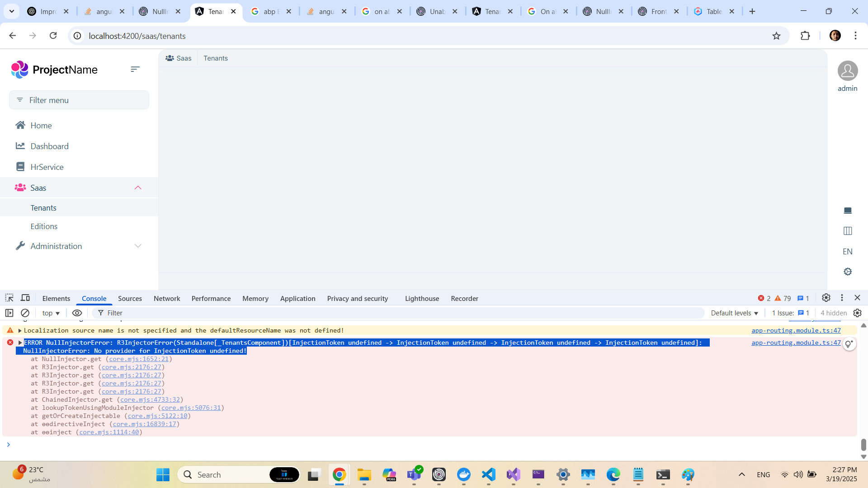Image resolution: width=868 pixels, height=488 pixels.
Task: Toggle the device toolbar icon
Action: (x=25, y=298)
